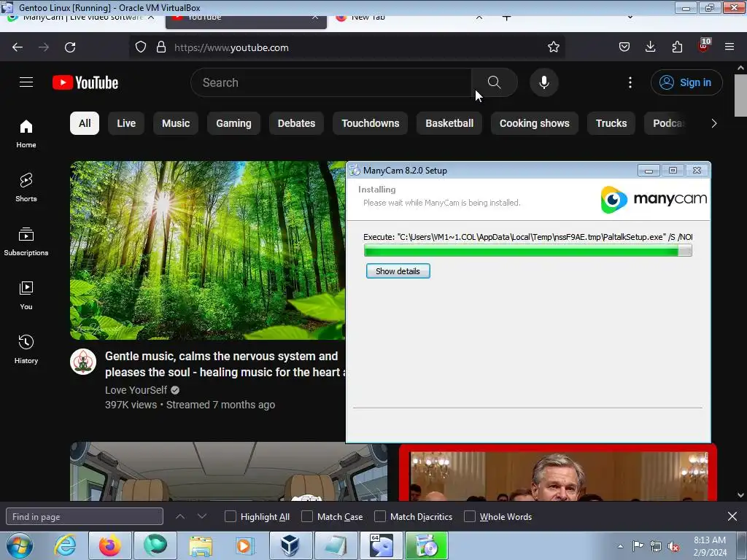Open You section in sidebar
The height and width of the screenshot is (560, 747).
(26, 295)
